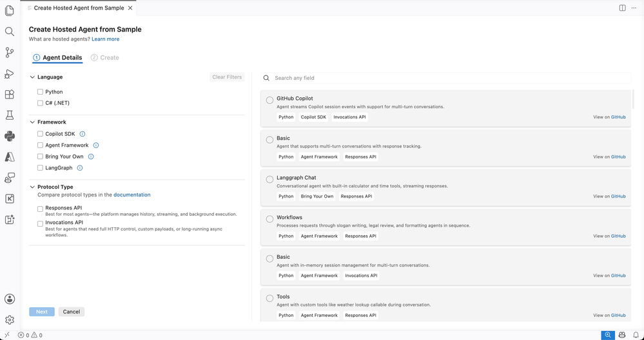
Task: Select the Tools sample radio button
Action: coord(269,298)
